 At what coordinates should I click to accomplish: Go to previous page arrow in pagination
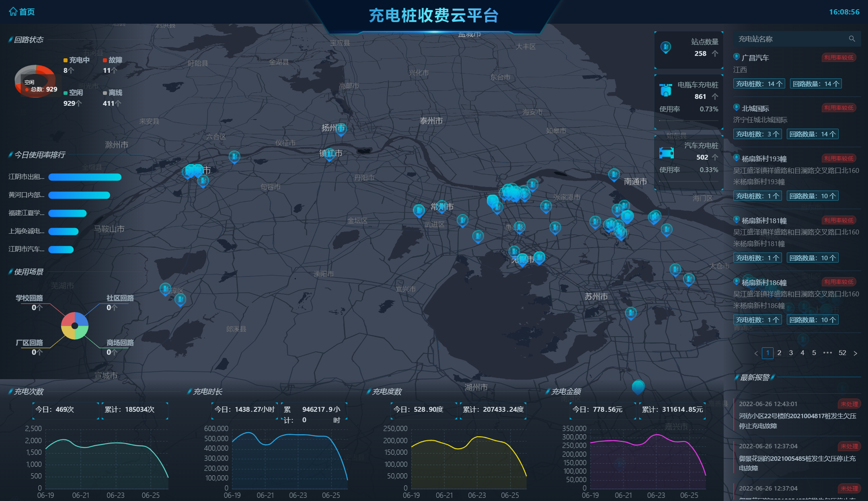tap(756, 353)
